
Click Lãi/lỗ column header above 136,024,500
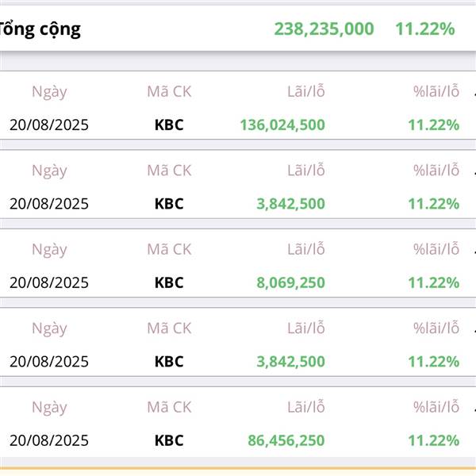306,91
